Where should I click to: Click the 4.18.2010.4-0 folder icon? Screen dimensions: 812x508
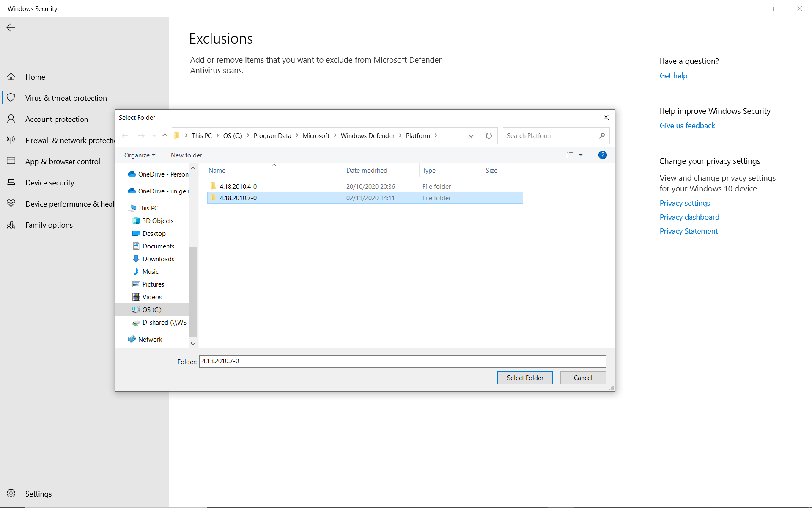213,186
